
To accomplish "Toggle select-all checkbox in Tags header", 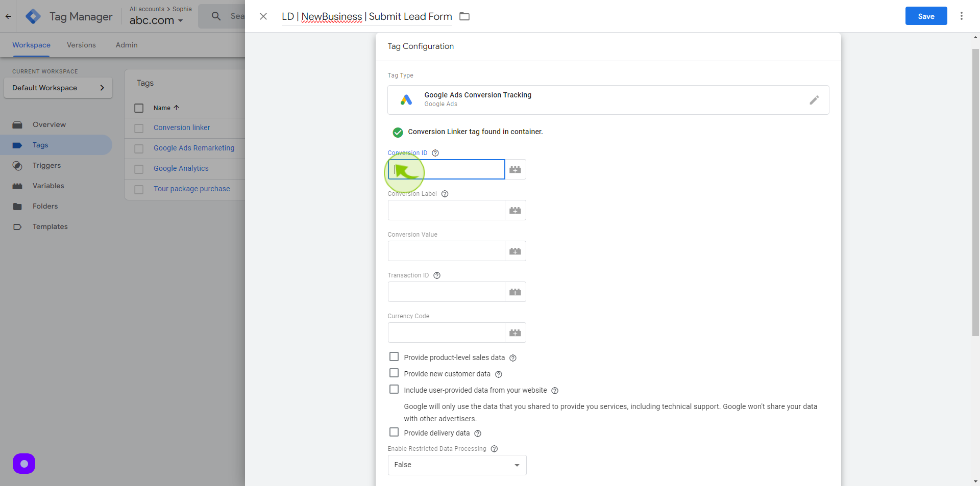I will pos(139,108).
